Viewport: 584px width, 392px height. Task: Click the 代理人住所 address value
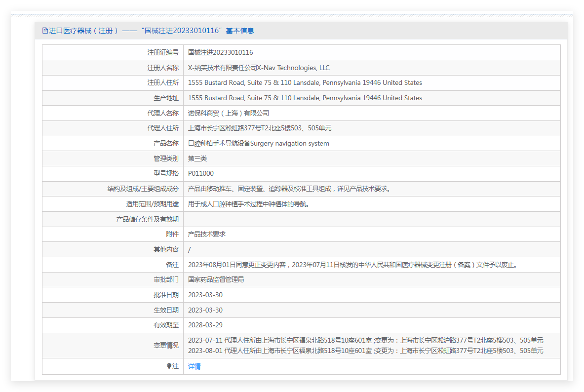260,128
